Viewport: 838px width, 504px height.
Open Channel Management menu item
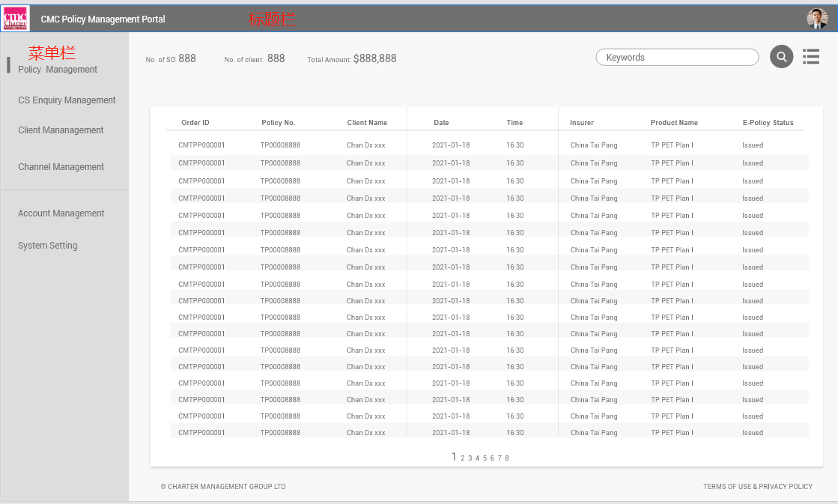tap(61, 167)
